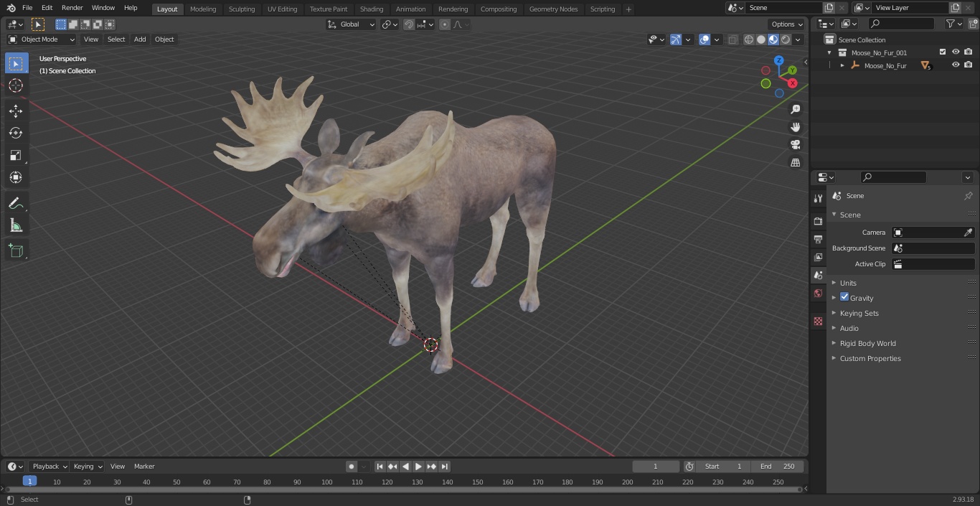Jump to the end frame
The image size is (980, 506).
(445, 467)
